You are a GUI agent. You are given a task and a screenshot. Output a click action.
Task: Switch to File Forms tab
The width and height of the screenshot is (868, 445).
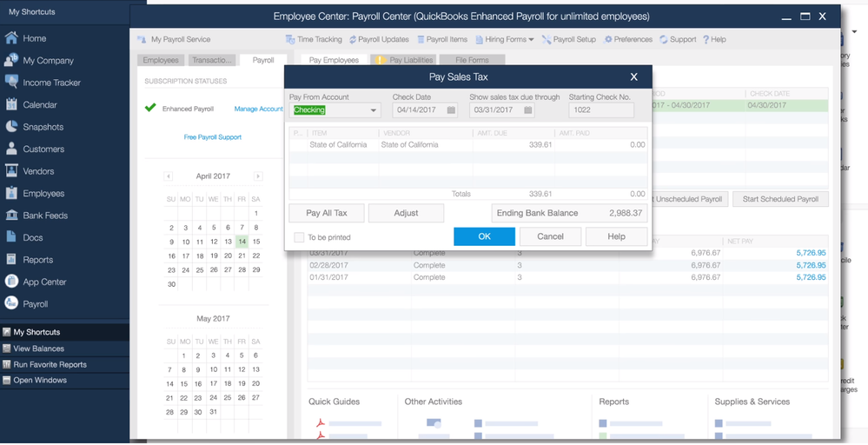(x=472, y=60)
